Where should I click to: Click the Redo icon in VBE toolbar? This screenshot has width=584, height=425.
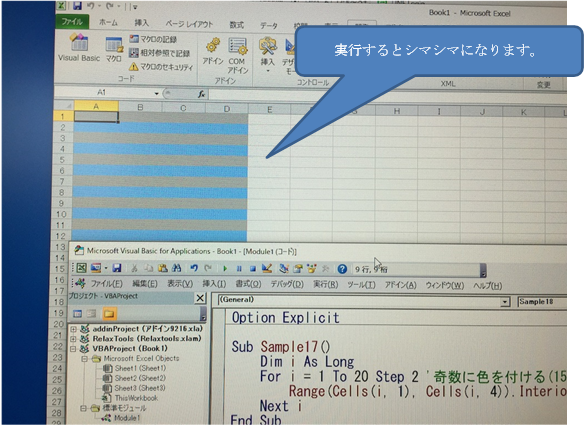click(x=208, y=268)
